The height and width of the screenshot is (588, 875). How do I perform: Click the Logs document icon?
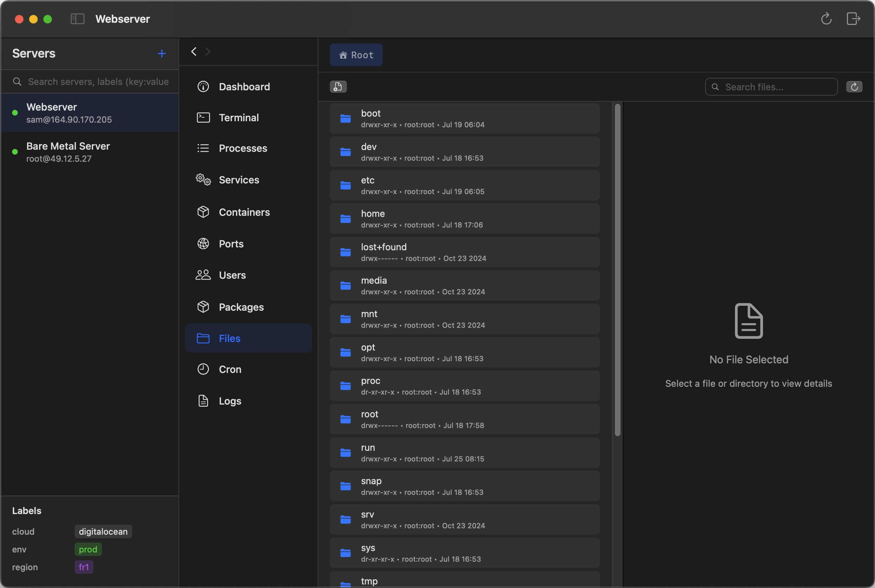pos(203,401)
